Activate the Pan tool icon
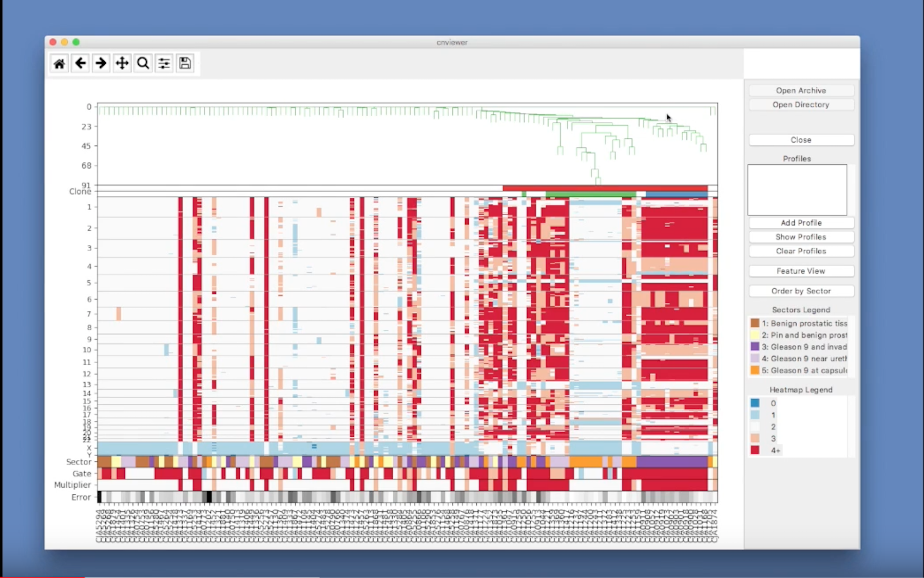The image size is (924, 578). 122,63
